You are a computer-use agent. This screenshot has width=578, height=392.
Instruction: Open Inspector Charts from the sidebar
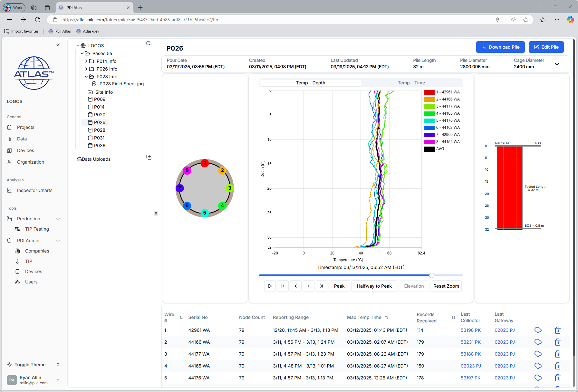pyautogui.click(x=34, y=190)
